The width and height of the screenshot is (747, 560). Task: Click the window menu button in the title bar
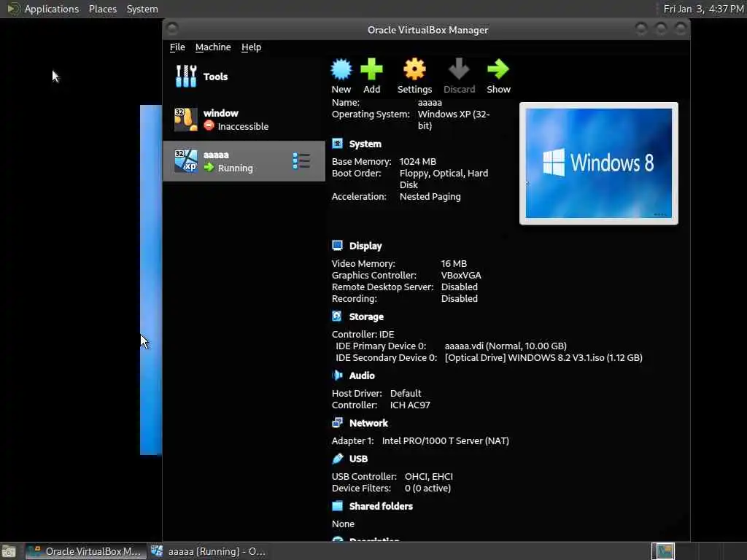point(172,29)
